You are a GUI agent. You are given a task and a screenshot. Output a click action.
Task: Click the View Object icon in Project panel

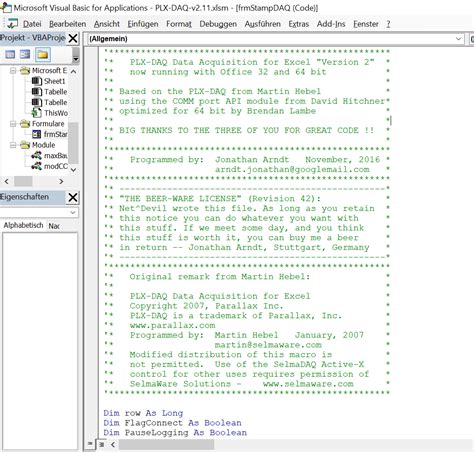[x=25, y=54]
